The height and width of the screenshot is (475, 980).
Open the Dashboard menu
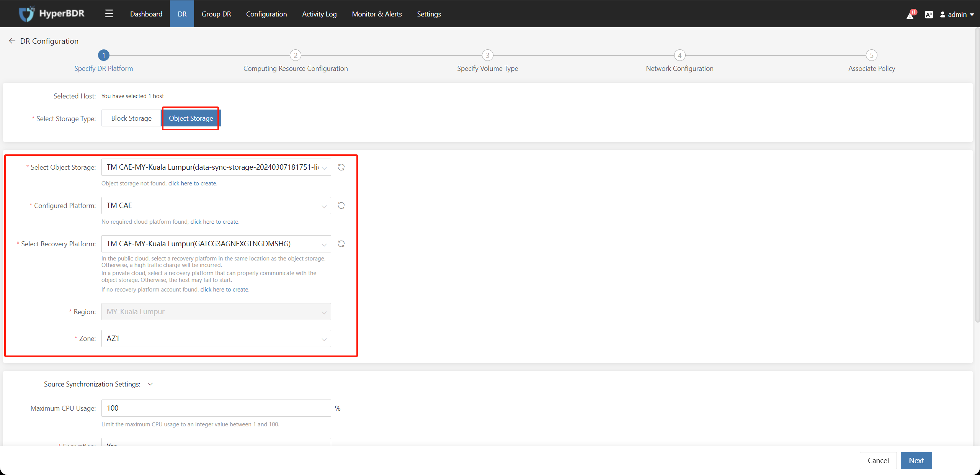tap(146, 14)
